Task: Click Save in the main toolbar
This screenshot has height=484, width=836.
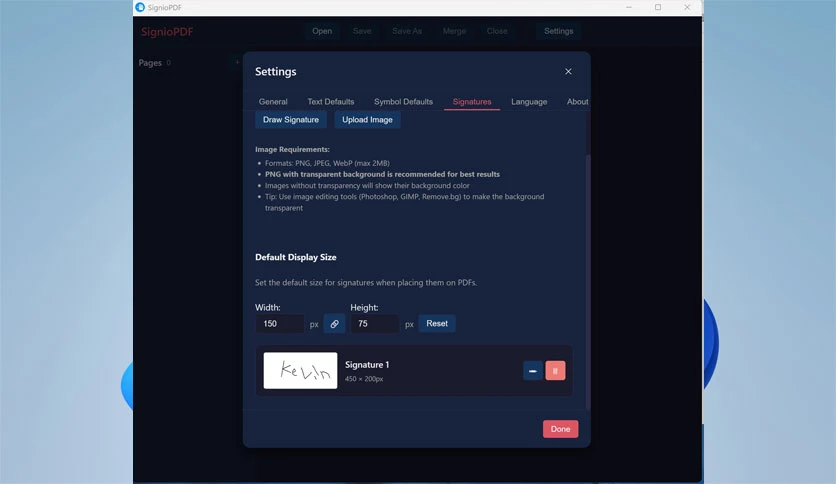Action: [362, 31]
